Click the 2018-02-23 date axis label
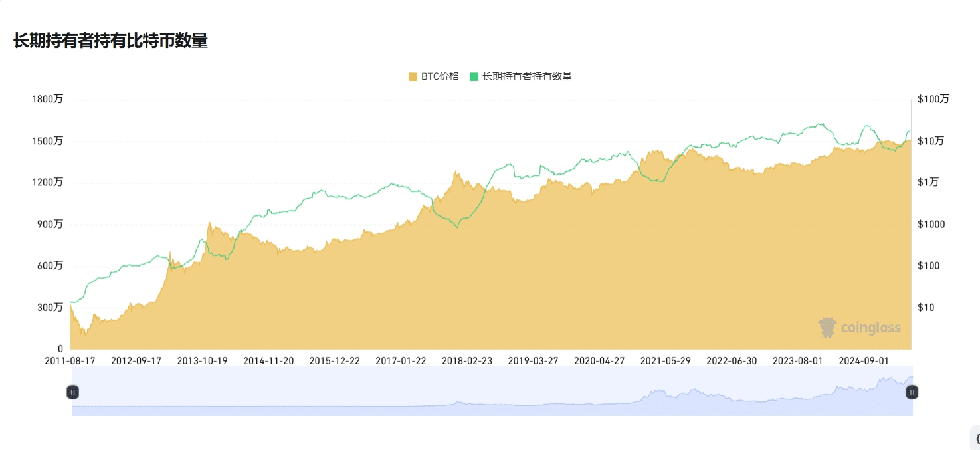Screen dimensions: 980x450 [x=467, y=361]
